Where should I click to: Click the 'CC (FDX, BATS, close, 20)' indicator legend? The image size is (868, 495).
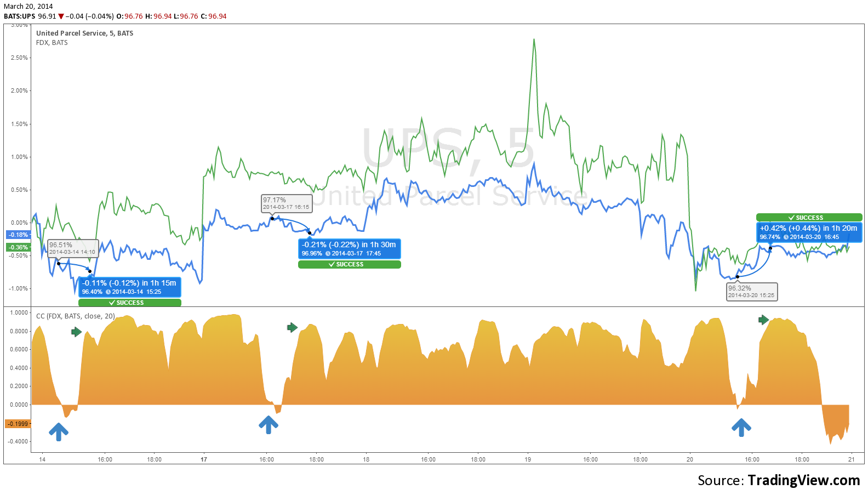tap(76, 316)
